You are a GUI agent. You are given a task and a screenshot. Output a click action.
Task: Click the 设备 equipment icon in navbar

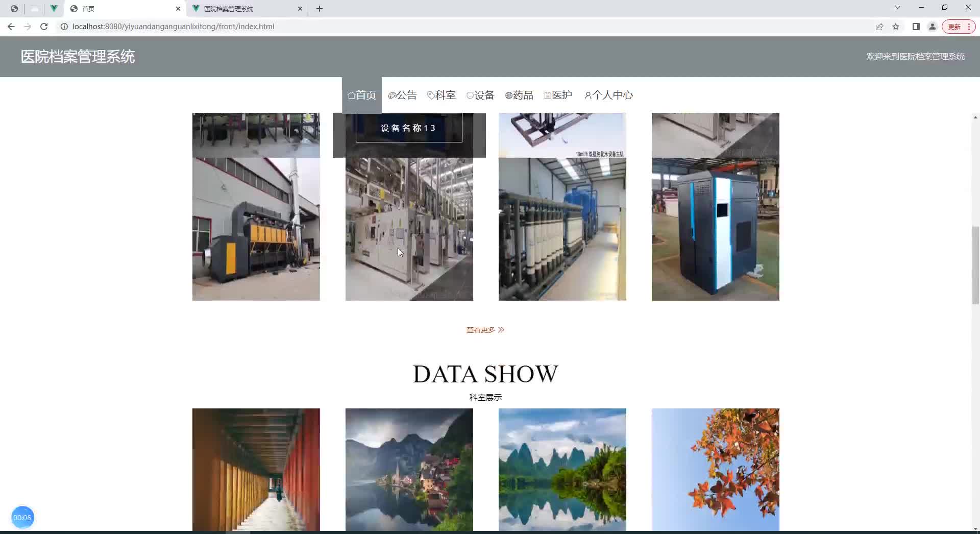click(470, 95)
